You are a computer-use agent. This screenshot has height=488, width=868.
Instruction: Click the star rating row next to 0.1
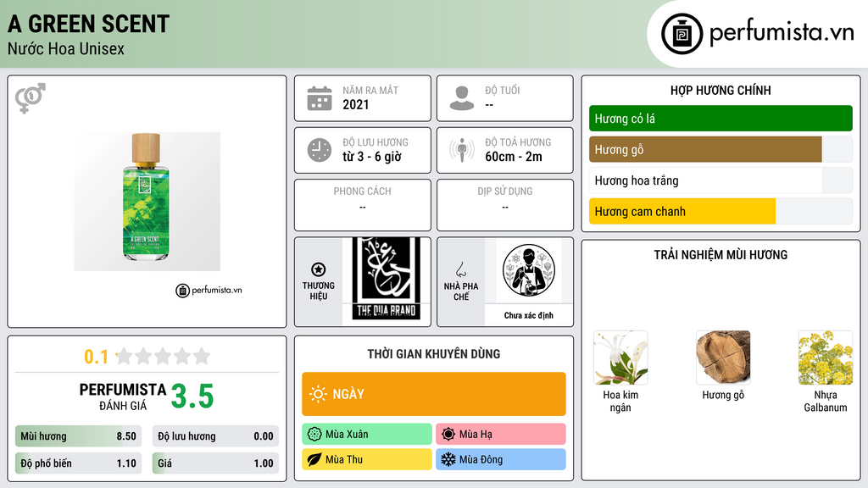[163, 356]
